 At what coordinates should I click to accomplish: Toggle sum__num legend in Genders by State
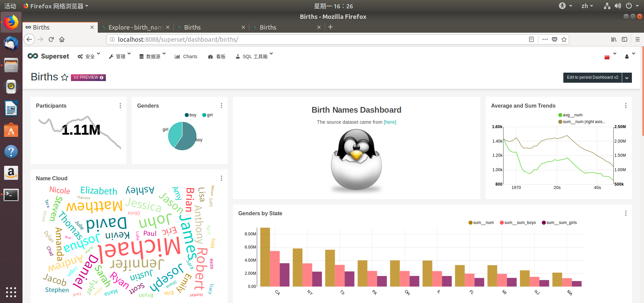coord(481,223)
